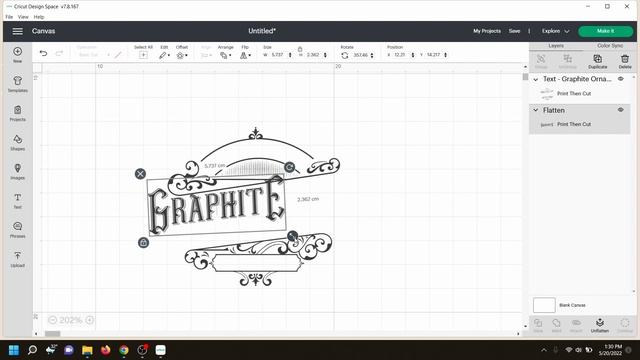Open the Edit dropdown
The height and width of the screenshot is (360, 640).
164,55
